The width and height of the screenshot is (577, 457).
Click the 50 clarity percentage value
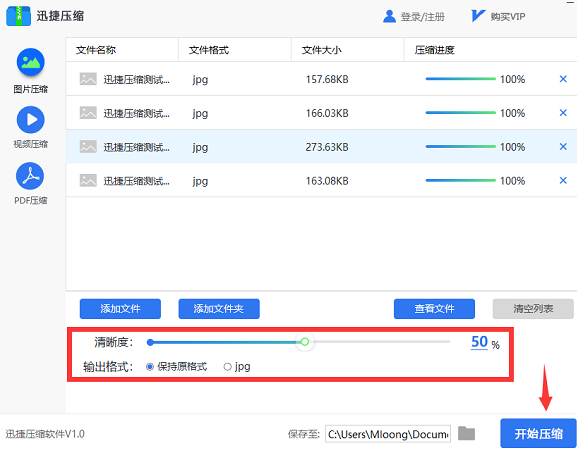(479, 342)
